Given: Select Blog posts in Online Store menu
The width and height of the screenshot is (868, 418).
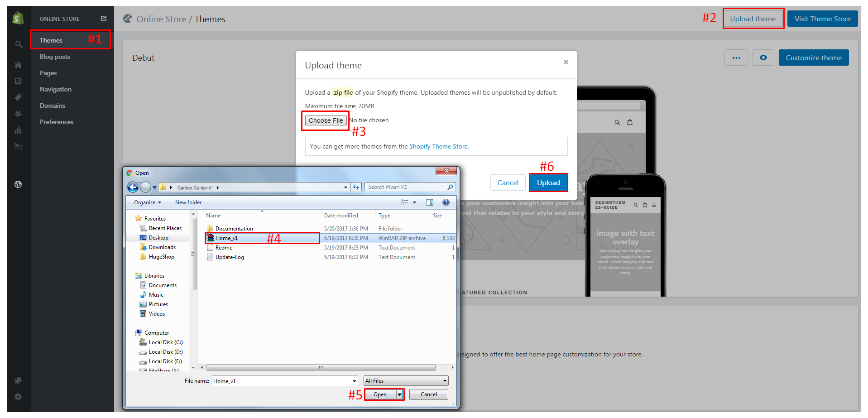Looking at the screenshot, I should [55, 57].
